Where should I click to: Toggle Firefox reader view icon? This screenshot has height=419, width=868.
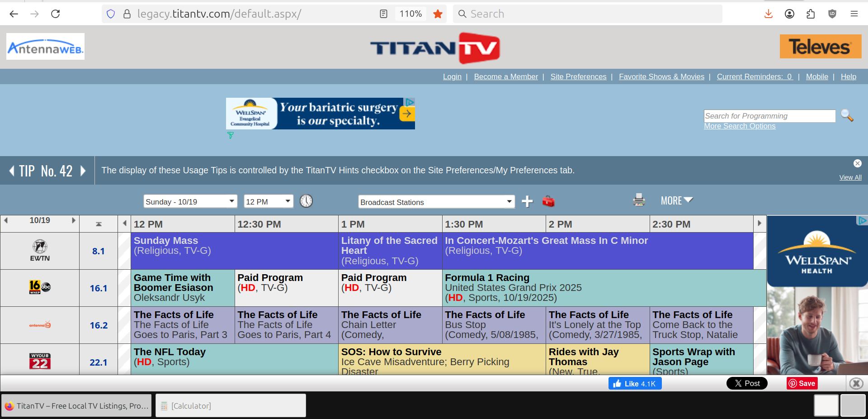coord(383,14)
